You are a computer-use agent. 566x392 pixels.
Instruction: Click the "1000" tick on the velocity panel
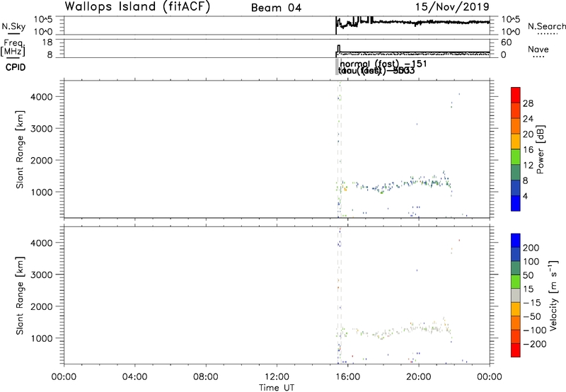click(x=42, y=338)
